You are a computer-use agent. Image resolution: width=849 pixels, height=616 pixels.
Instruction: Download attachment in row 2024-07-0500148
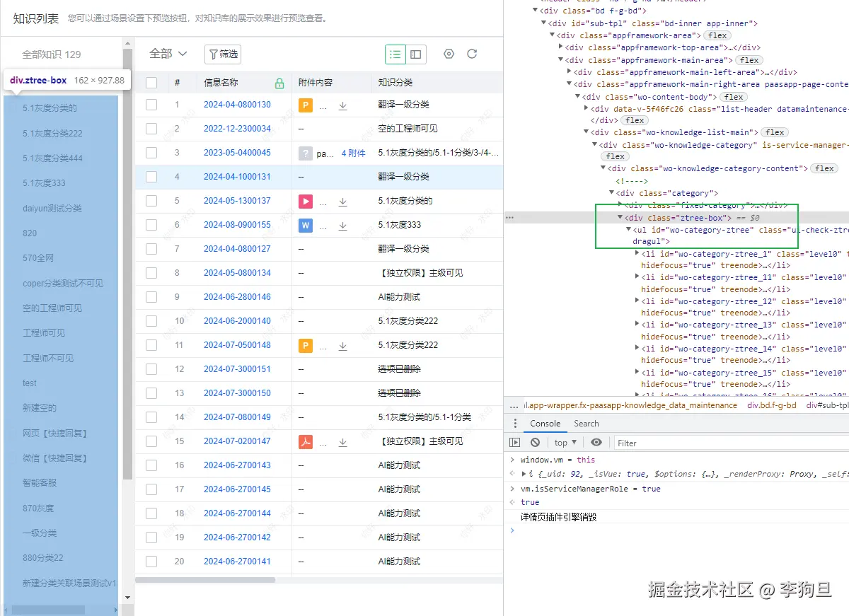point(342,346)
